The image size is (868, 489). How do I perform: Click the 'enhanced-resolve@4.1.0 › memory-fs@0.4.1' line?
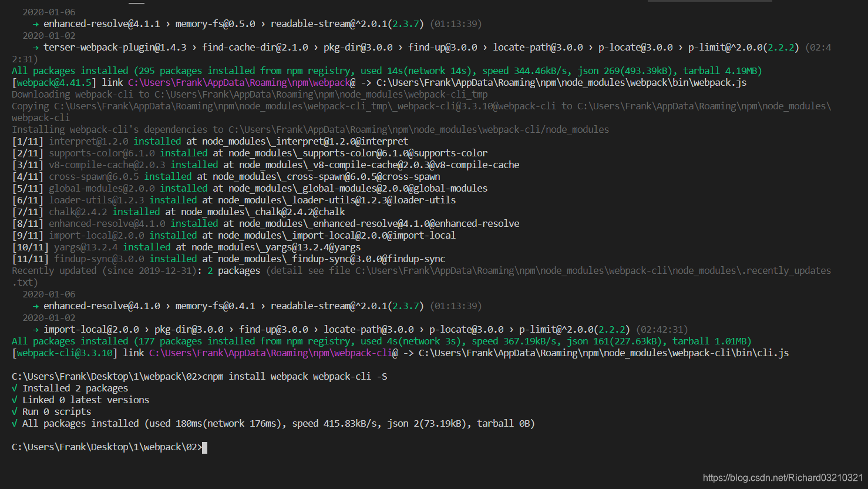click(257, 306)
